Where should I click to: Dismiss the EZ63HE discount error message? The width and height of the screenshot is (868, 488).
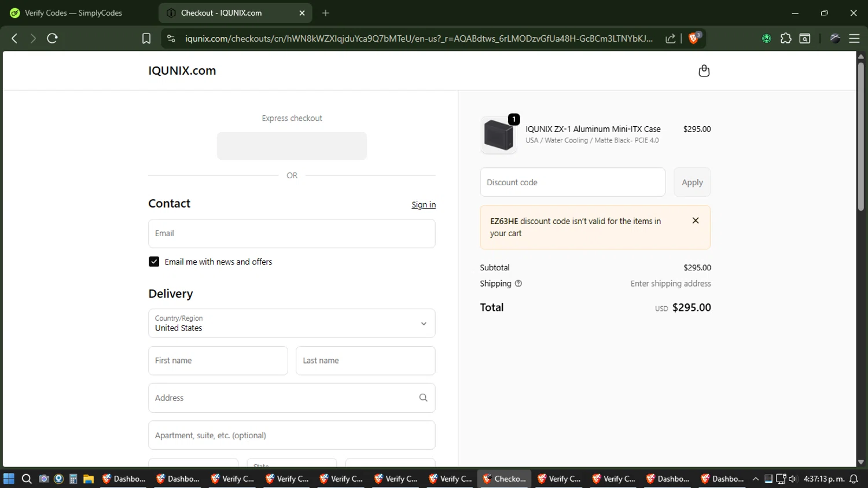coord(696,221)
